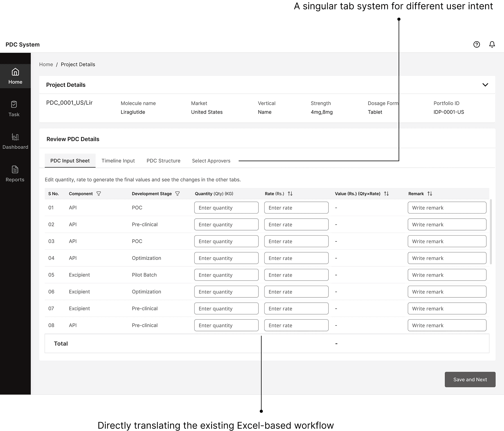Focus the rate field in row 08
The width and height of the screenshot is (504, 431).
pos(296,326)
